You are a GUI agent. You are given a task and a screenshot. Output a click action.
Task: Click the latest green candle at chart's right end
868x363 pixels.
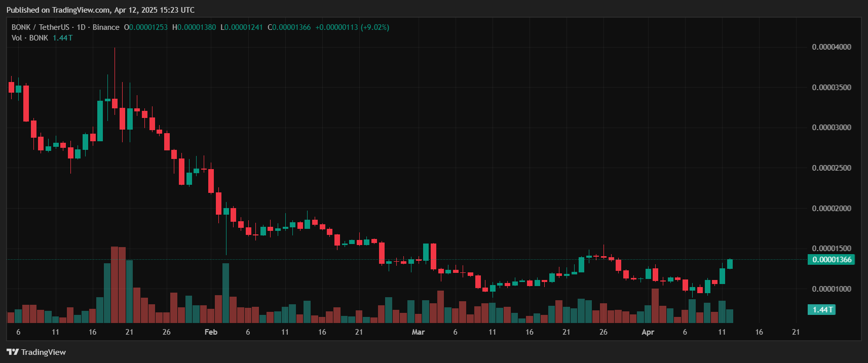(x=730, y=264)
